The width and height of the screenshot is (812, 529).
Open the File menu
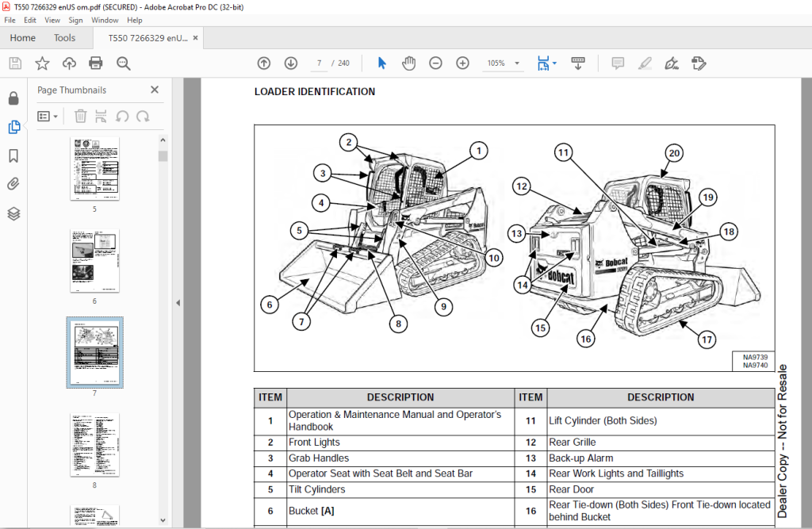[10, 20]
